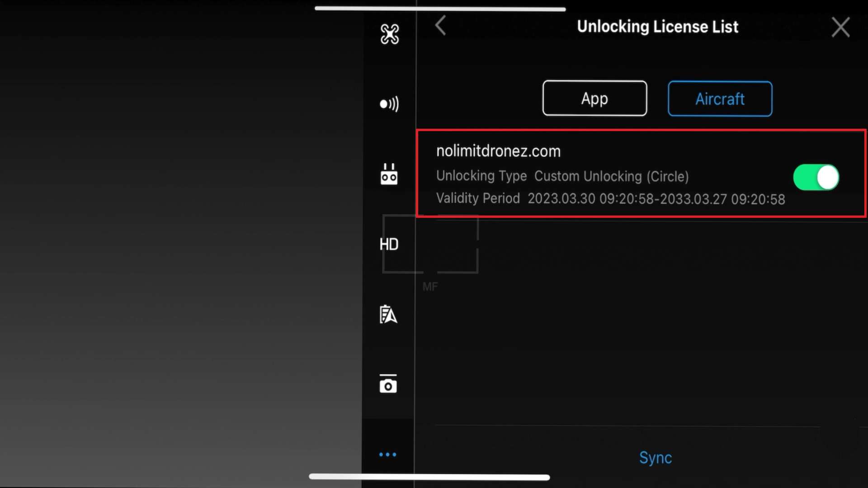This screenshot has width=868, height=488.
Task: Tap the Custom Unlocking (Circle) type text
Action: click(611, 176)
